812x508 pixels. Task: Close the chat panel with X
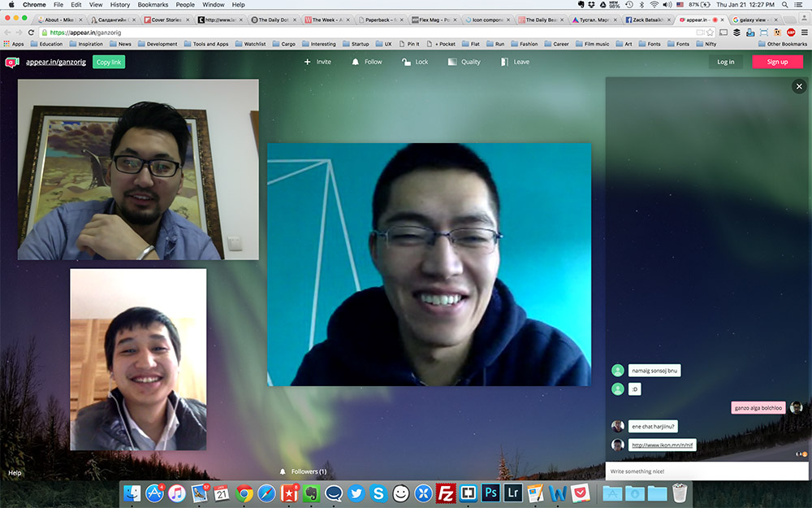coord(799,86)
